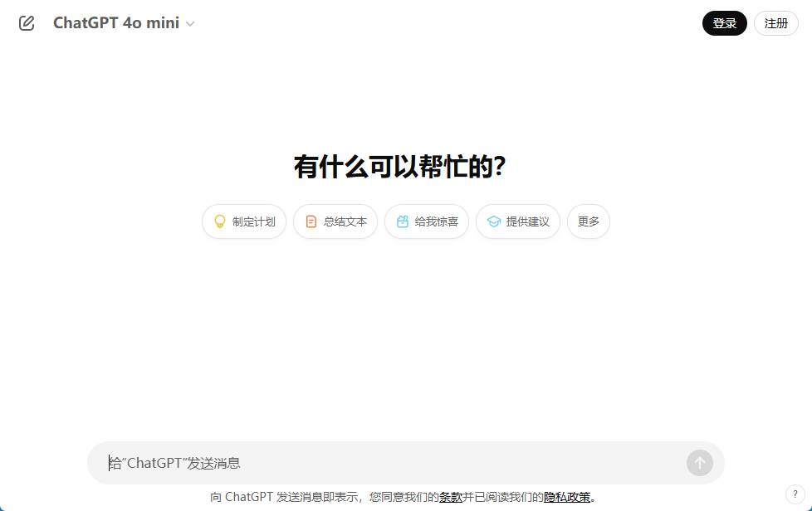
Task: Expand the chevron beside ChatGPT 4o mini
Action: (x=190, y=24)
